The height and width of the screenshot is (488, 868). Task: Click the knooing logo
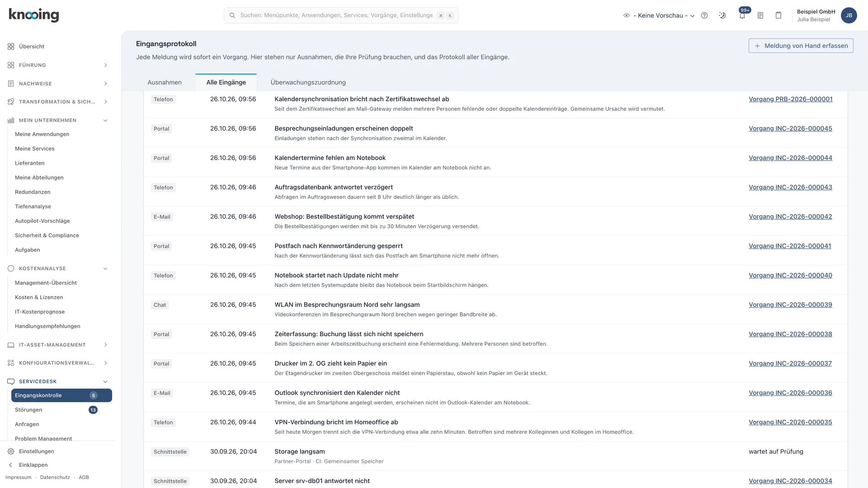click(34, 15)
